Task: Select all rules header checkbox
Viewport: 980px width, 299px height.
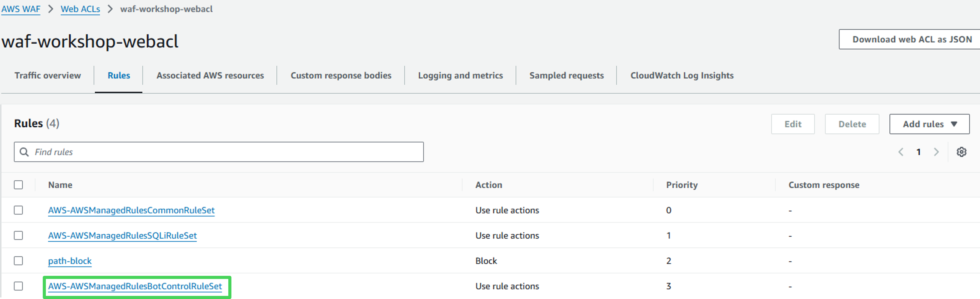Action: (x=18, y=185)
